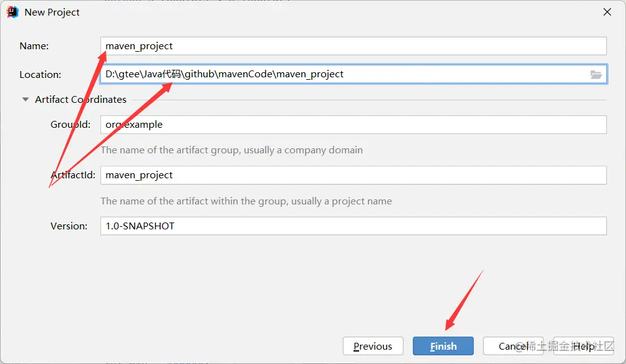Click the 'Artifact Coordinates' heading text
The image size is (626, 364).
pos(80,99)
